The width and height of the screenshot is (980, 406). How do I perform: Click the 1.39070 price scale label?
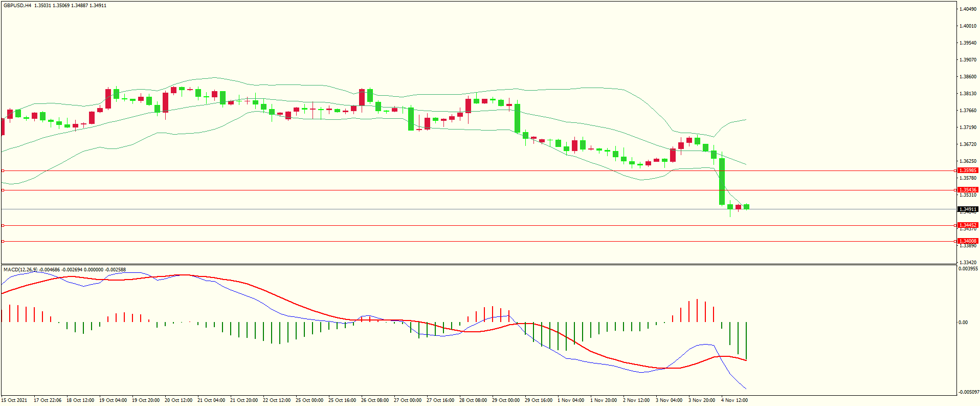pos(968,60)
